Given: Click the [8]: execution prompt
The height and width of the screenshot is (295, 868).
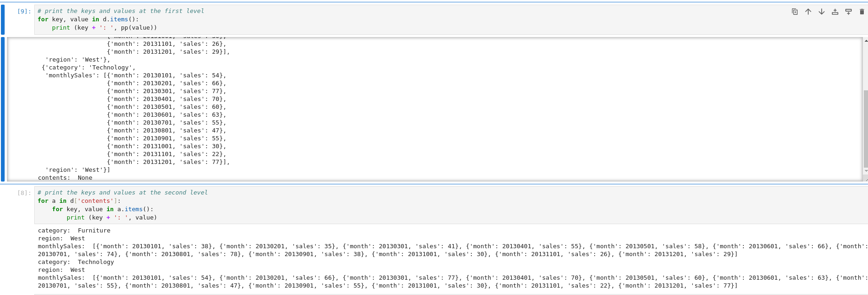Looking at the screenshot, I should (24, 193).
